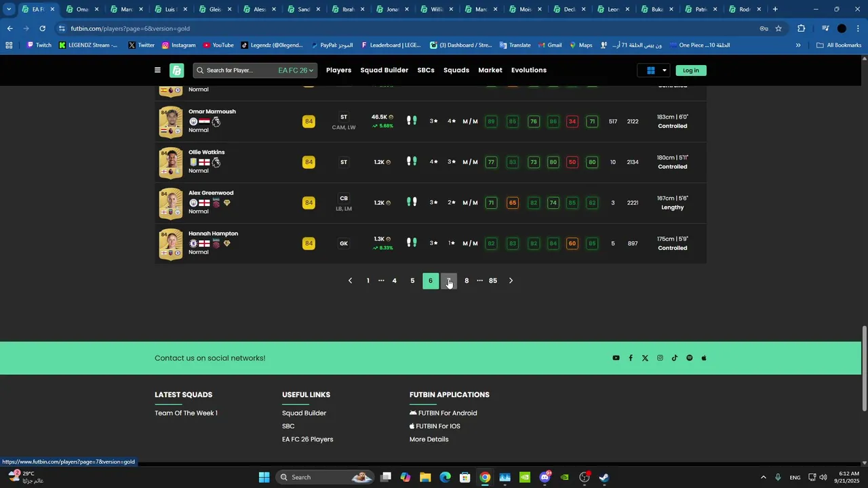Open Futbin Apple icon in footer
This screenshot has width=868, height=488.
coord(704,358)
